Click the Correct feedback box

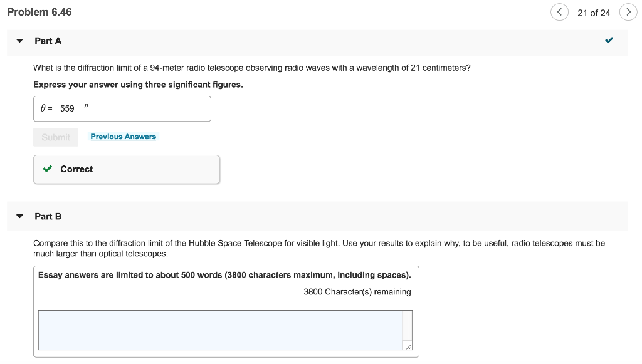[127, 169]
